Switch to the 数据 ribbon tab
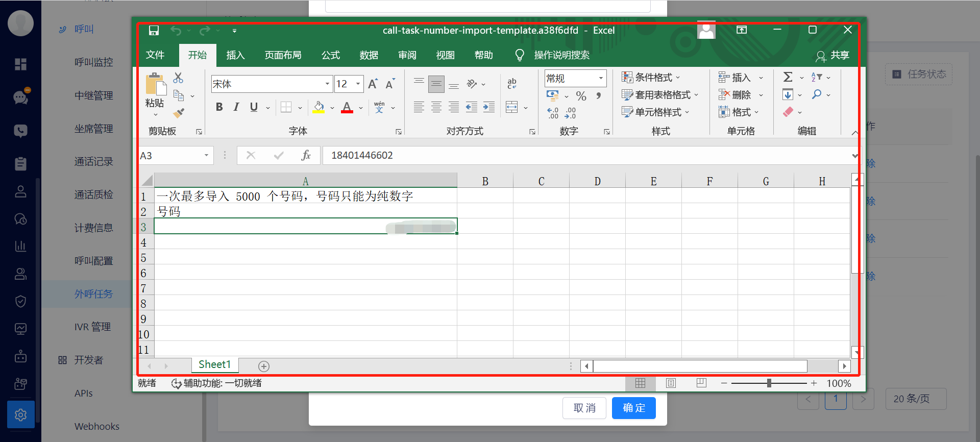 369,55
